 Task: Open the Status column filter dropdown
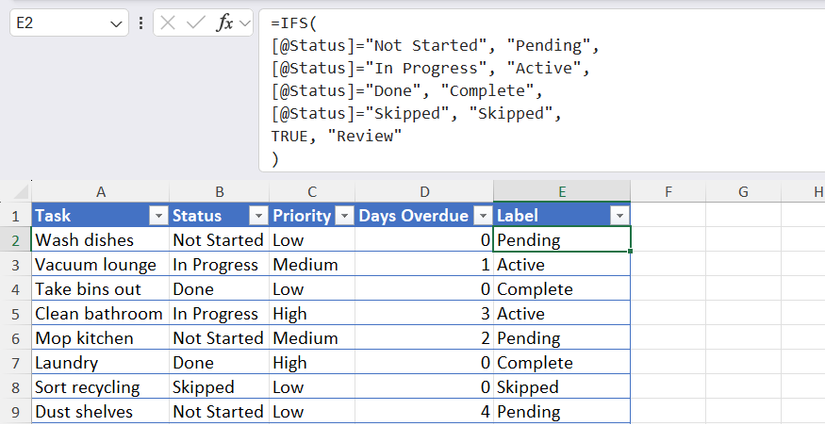point(258,216)
